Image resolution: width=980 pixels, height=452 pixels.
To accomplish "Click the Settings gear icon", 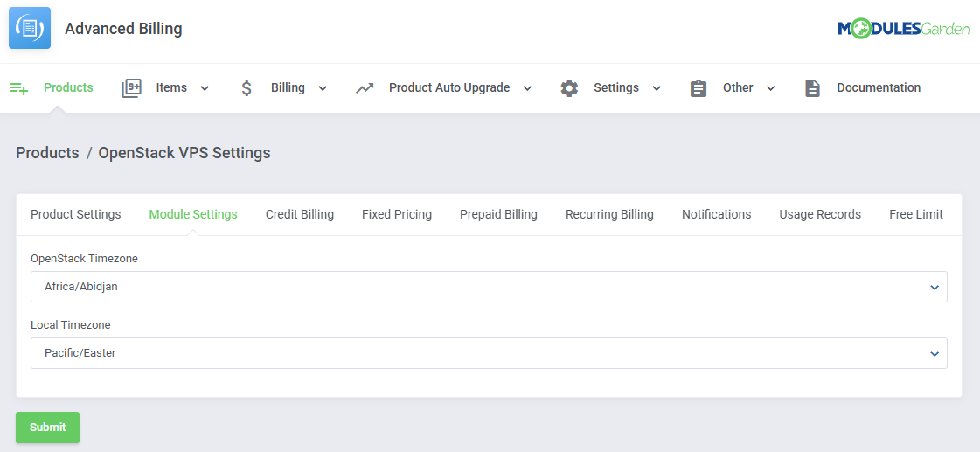I will 569,88.
